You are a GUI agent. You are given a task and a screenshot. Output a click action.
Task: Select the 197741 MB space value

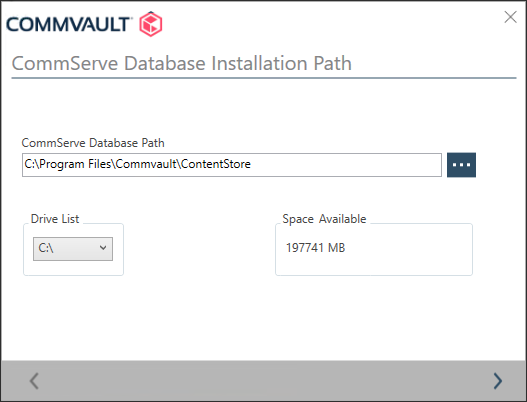coord(315,248)
